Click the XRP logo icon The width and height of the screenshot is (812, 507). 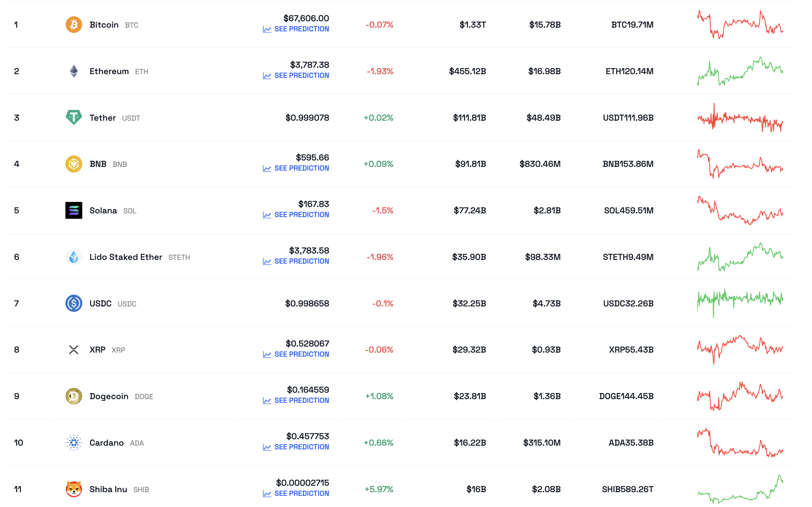[74, 350]
